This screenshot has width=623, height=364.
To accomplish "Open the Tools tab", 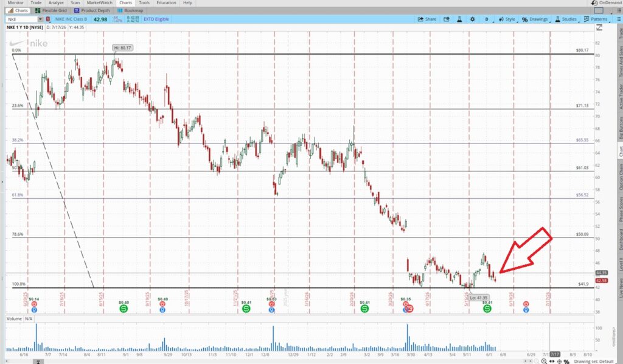I will [x=144, y=2].
